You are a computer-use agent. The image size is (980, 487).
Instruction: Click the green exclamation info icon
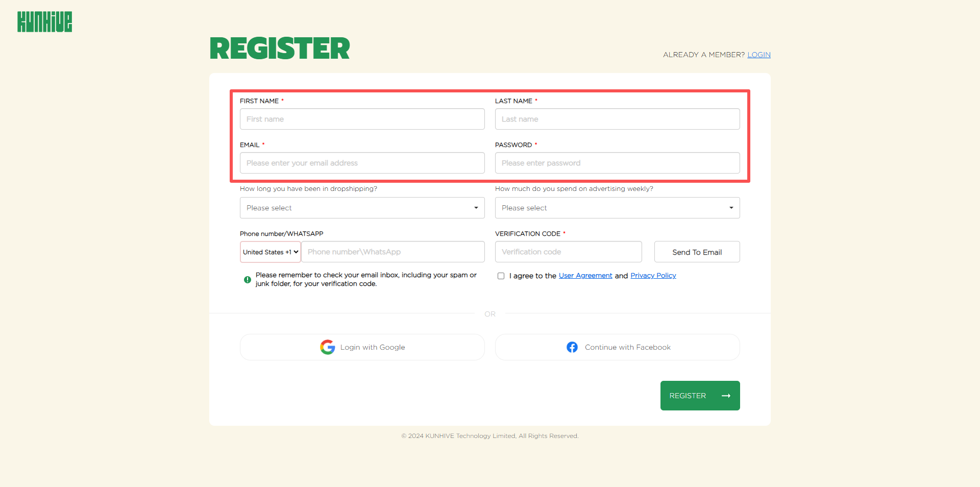click(x=248, y=280)
